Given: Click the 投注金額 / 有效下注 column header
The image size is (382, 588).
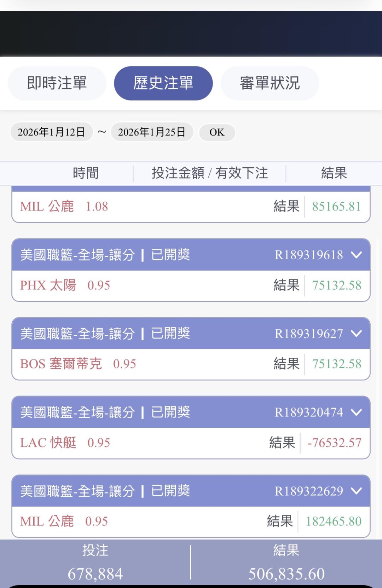Looking at the screenshot, I should click(210, 173).
